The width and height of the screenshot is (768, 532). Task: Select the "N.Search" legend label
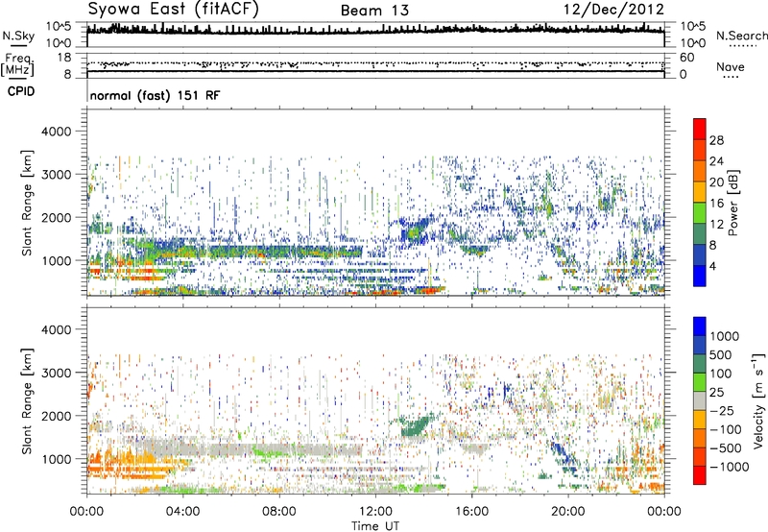tap(741, 36)
